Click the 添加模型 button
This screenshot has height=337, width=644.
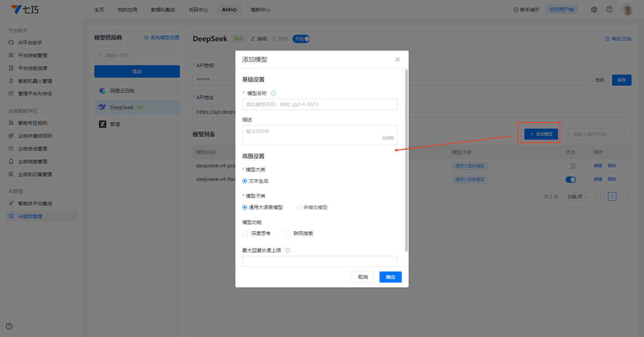541,134
